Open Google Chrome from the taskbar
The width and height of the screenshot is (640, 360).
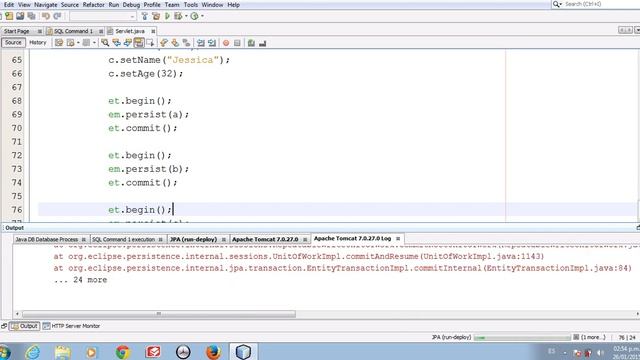(x=123, y=352)
